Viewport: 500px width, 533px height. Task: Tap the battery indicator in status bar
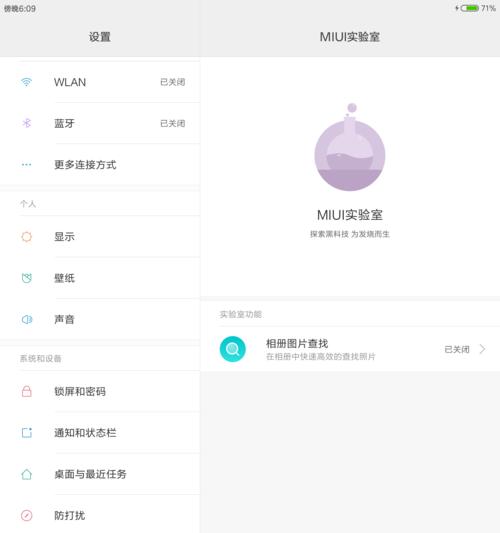tap(470, 8)
